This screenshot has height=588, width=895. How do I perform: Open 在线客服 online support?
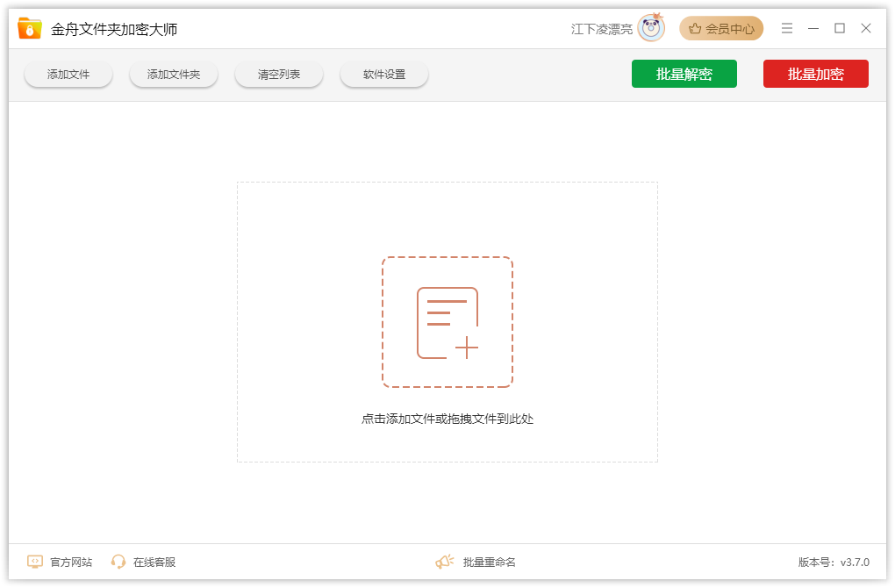point(154,563)
